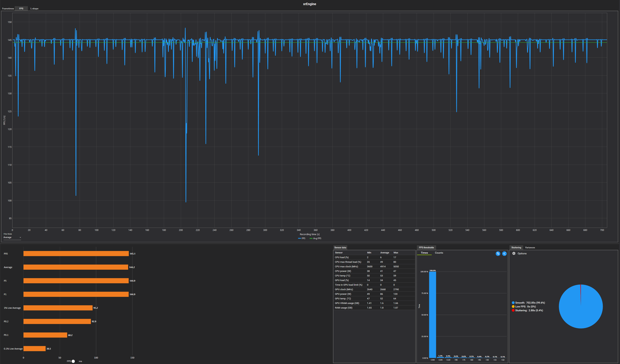Click the '<144' threshold label
The height and width of the screenshot is (364, 620).
(x=440, y=360)
